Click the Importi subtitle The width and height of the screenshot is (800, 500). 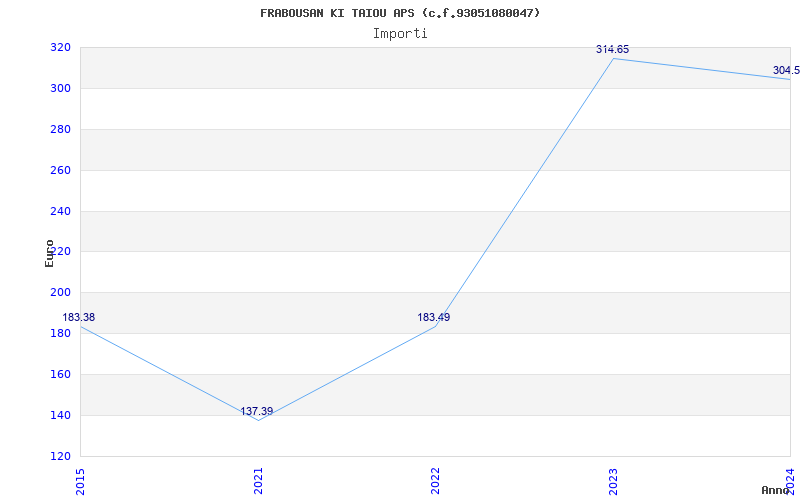400,34
